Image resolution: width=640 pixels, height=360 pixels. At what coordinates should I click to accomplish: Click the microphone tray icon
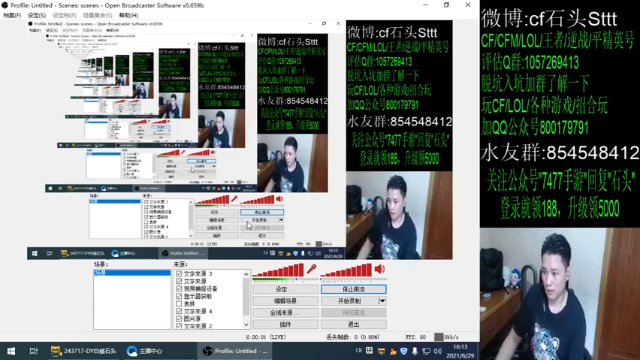point(415,351)
